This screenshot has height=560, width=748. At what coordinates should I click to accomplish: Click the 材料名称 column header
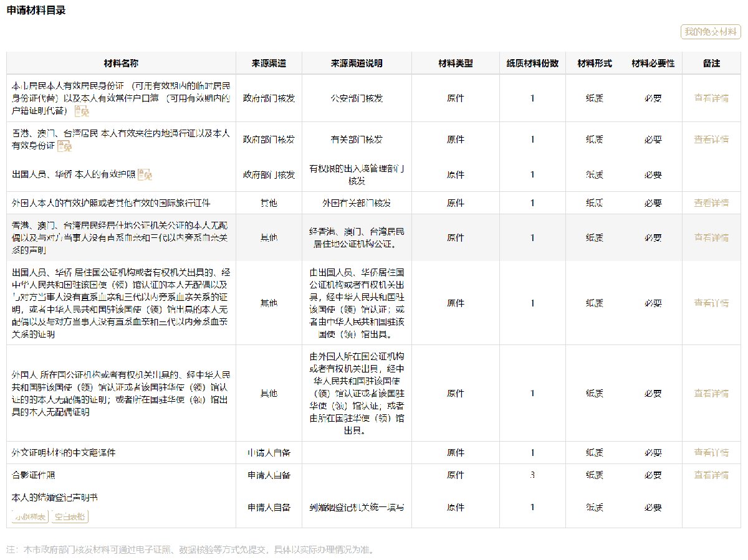pyautogui.click(x=121, y=64)
